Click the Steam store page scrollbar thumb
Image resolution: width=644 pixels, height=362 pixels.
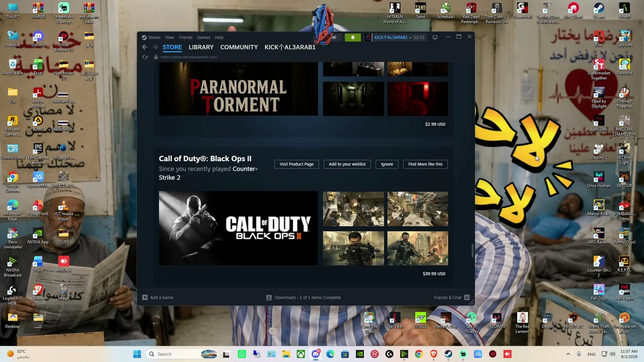pyautogui.click(x=472, y=250)
